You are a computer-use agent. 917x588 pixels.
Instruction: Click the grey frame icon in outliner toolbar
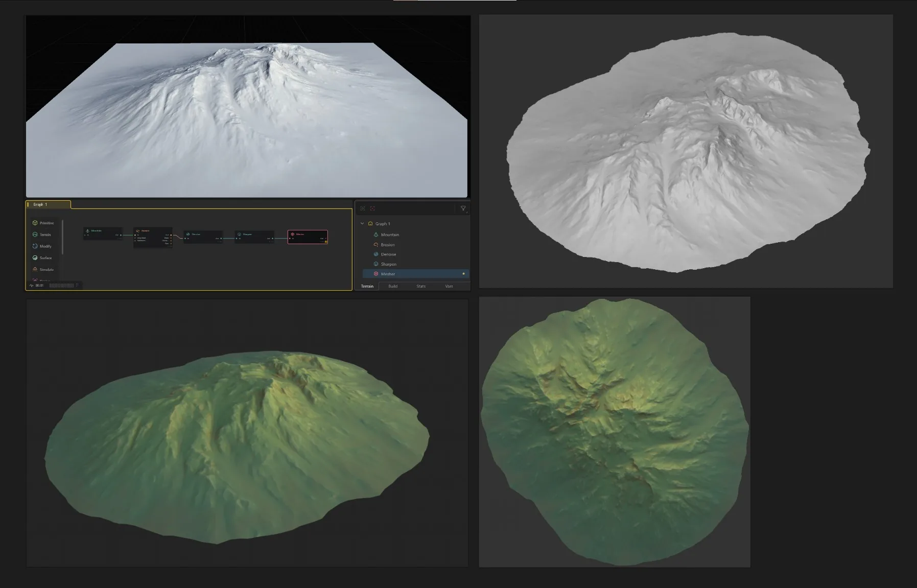[363, 208]
